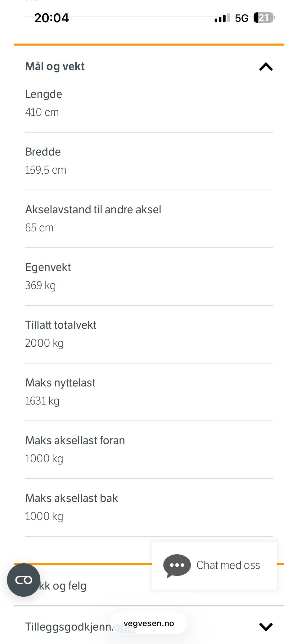Image resolution: width=298 pixels, height=644 pixels.
Task: Select the Lengde 410 cm row
Action: point(149,103)
